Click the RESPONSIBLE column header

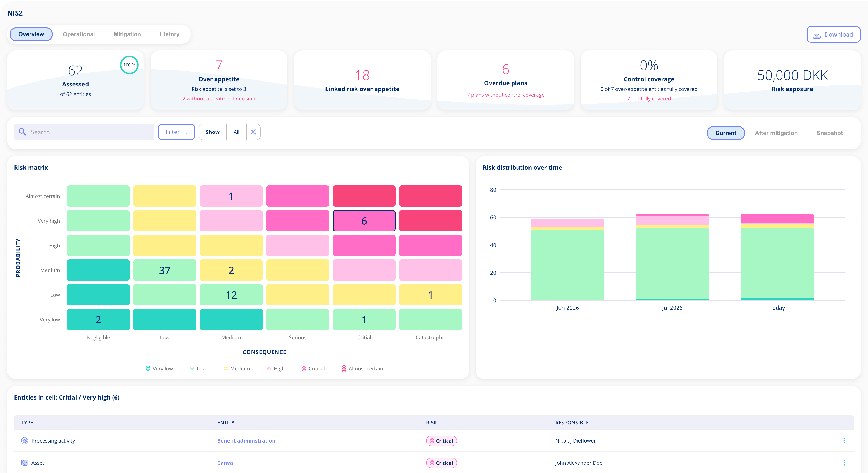[572, 422]
